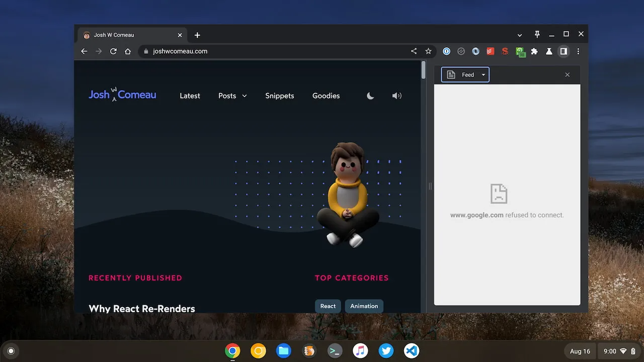
Task: Open the PageSpeed score extension
Action: (520, 51)
